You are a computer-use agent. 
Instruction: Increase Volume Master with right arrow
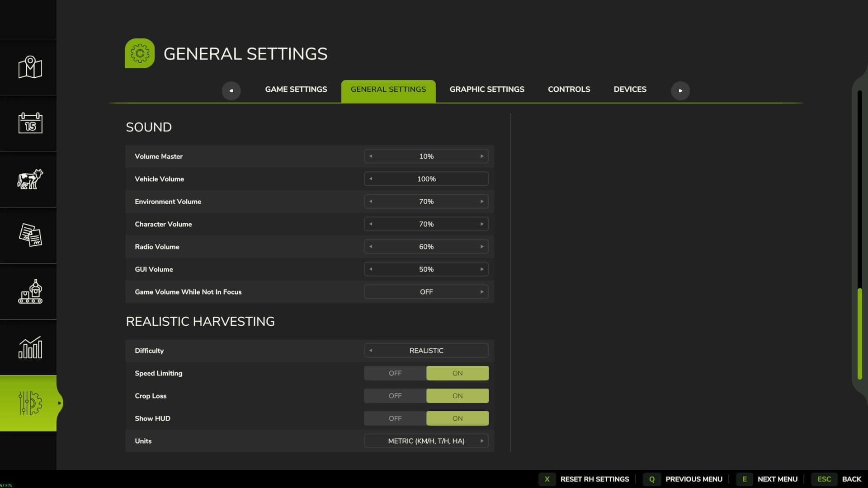click(482, 156)
